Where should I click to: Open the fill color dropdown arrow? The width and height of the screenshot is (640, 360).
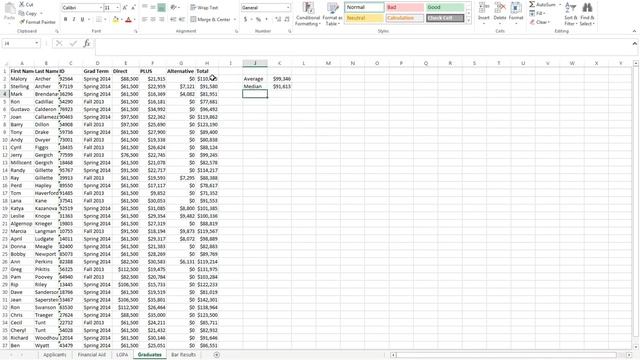122,20
